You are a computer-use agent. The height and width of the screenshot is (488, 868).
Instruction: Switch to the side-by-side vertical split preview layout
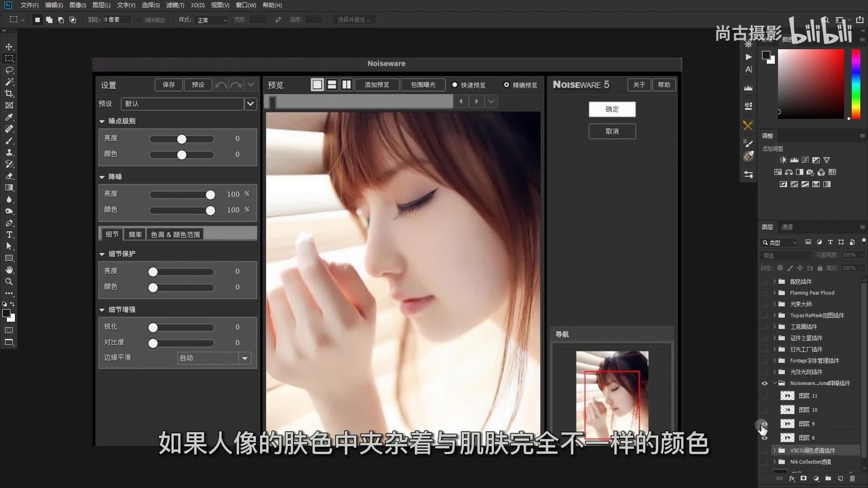(x=346, y=84)
